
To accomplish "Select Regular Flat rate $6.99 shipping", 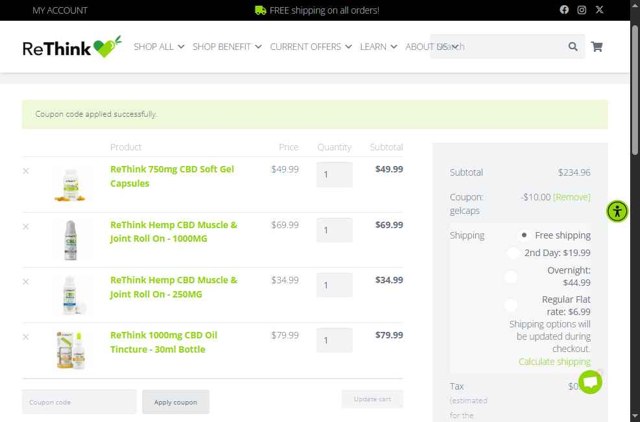I will click(511, 305).
